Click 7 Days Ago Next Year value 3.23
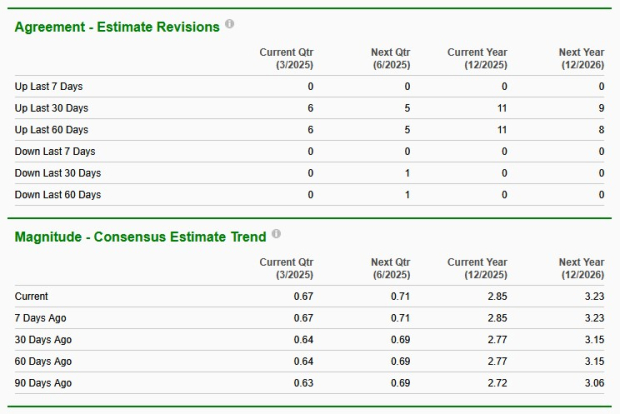The width and height of the screenshot is (620, 414). pyautogui.click(x=595, y=318)
